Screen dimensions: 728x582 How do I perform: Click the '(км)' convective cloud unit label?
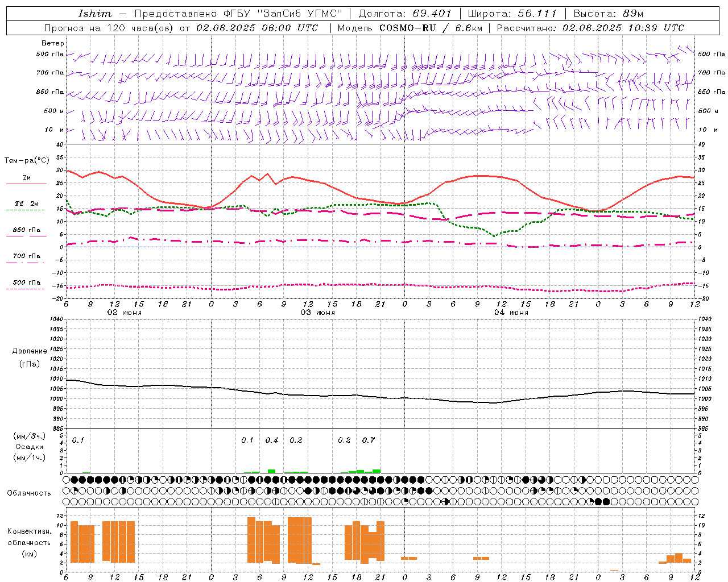click(x=30, y=554)
